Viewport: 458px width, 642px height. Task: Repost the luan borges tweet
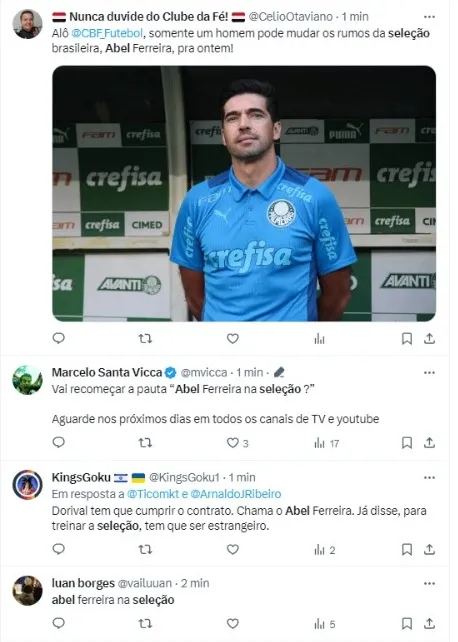pyautogui.click(x=145, y=624)
